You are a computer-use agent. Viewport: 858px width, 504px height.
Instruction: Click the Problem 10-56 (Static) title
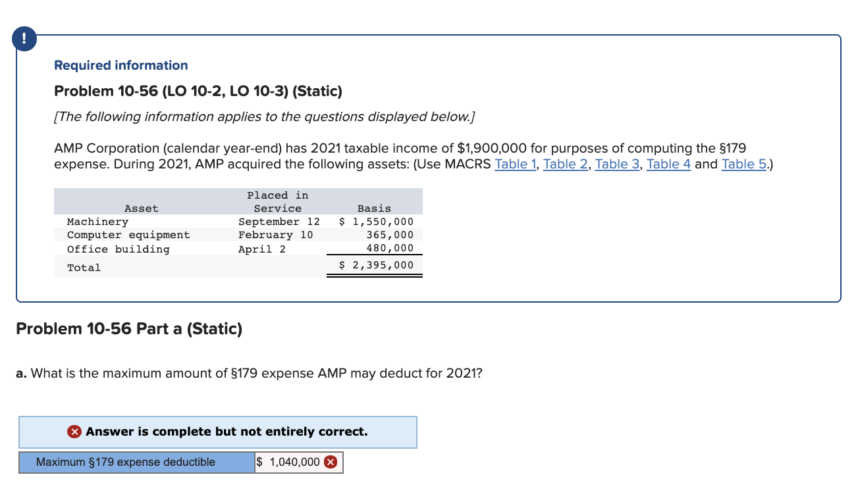198,91
